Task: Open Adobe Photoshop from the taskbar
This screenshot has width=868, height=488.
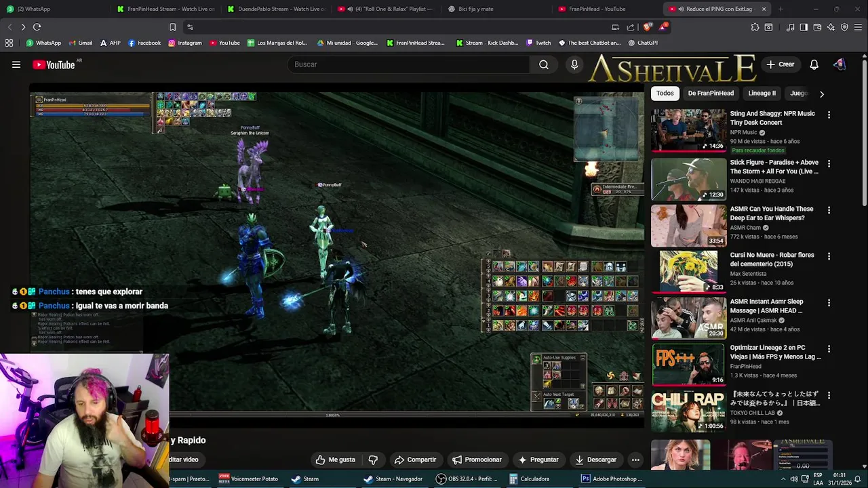Action: 612,479
